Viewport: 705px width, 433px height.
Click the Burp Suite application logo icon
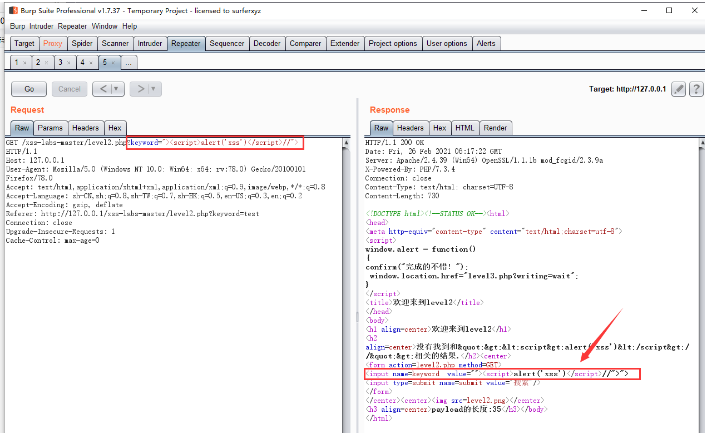coord(13,10)
